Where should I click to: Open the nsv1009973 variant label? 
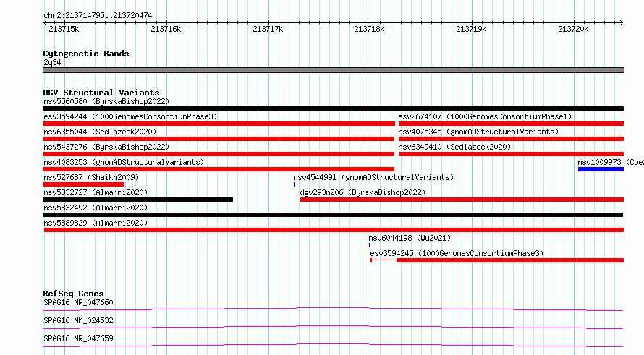(x=610, y=162)
